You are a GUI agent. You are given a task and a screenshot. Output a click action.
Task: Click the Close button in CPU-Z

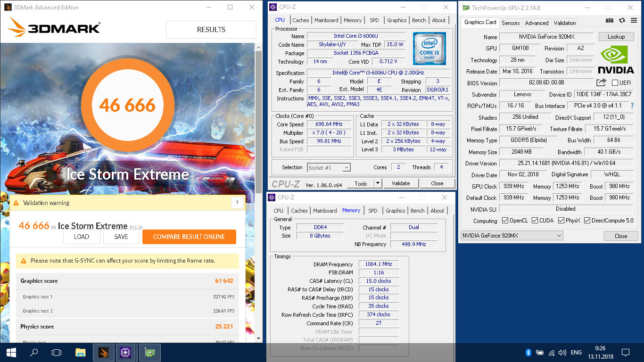pos(437,183)
